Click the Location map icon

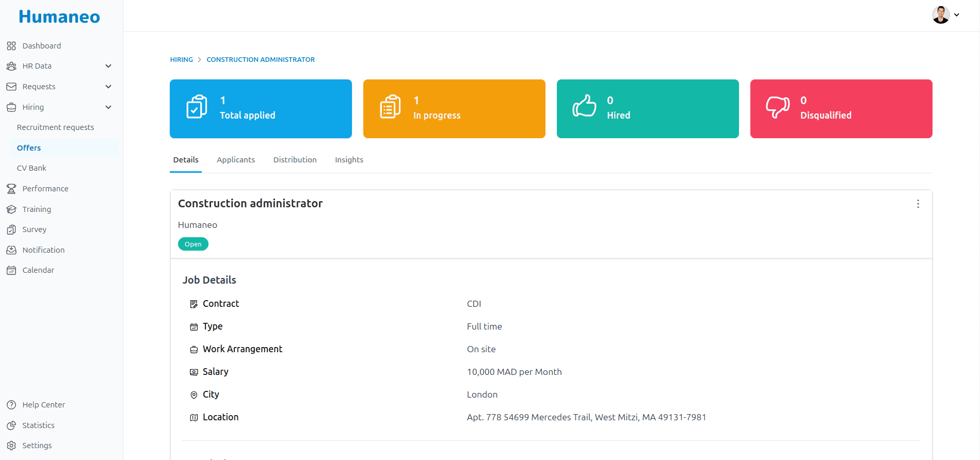[194, 418]
